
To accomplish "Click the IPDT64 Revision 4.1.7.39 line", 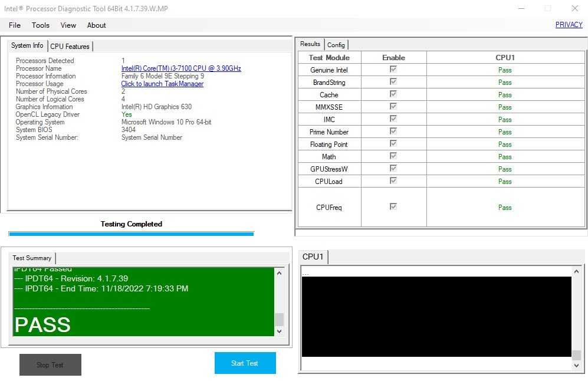I will [71, 278].
